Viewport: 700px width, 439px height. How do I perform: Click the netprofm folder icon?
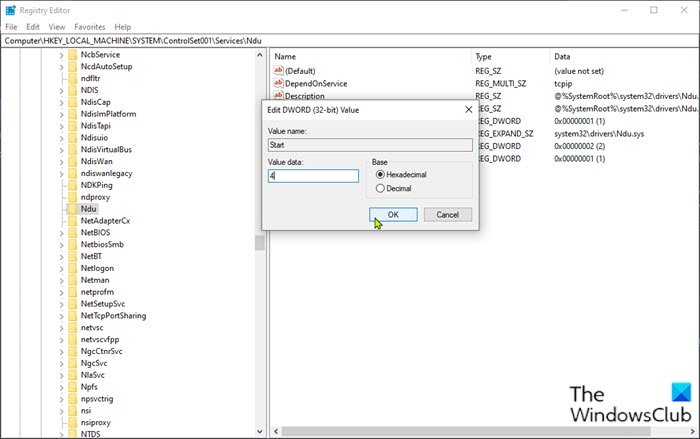click(x=73, y=292)
